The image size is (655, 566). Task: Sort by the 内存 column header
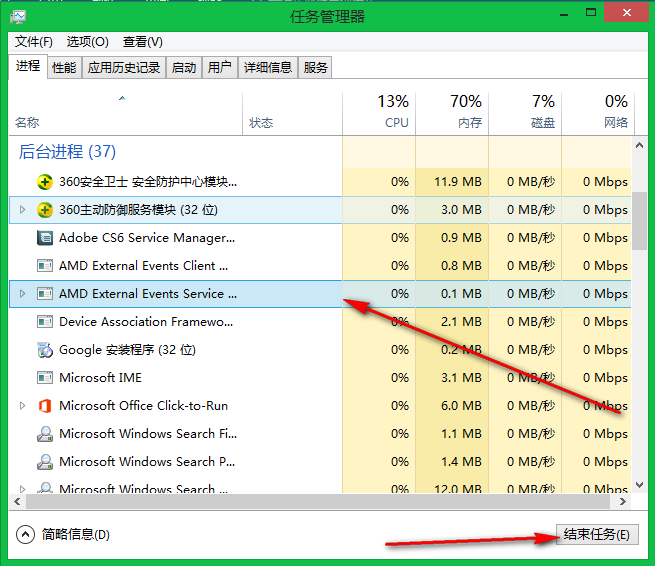[452, 113]
